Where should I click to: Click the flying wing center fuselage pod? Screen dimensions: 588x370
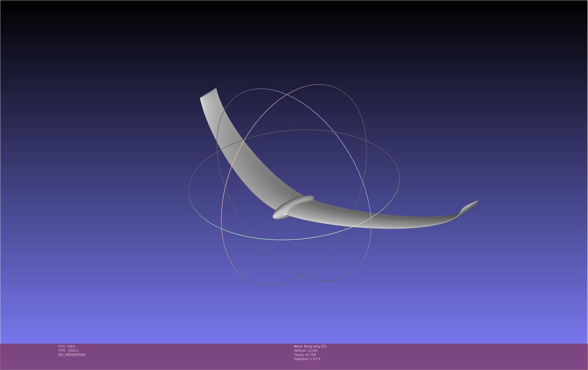pos(293,207)
